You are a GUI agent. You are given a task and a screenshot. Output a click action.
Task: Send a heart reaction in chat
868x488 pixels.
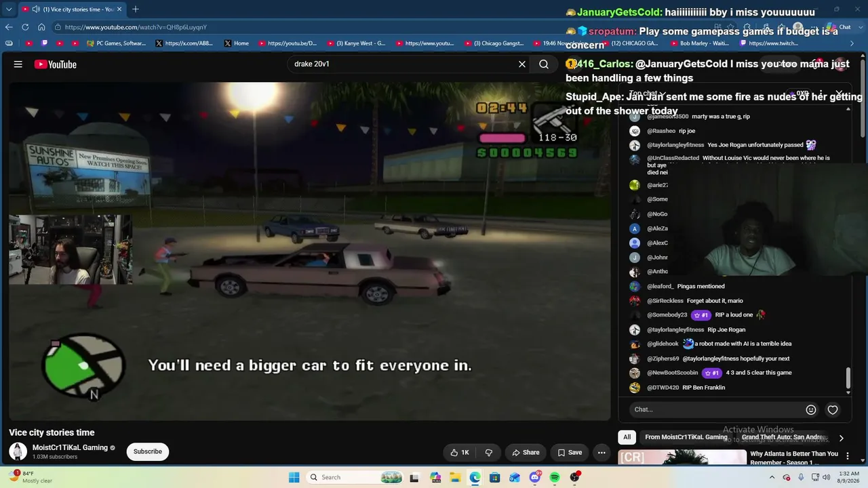click(x=833, y=409)
